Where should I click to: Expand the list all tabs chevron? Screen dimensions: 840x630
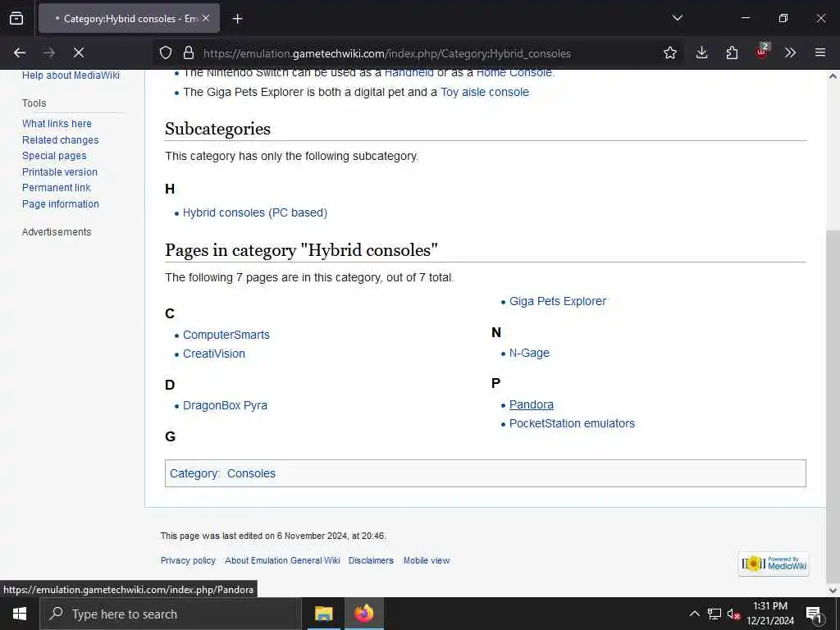(677, 18)
